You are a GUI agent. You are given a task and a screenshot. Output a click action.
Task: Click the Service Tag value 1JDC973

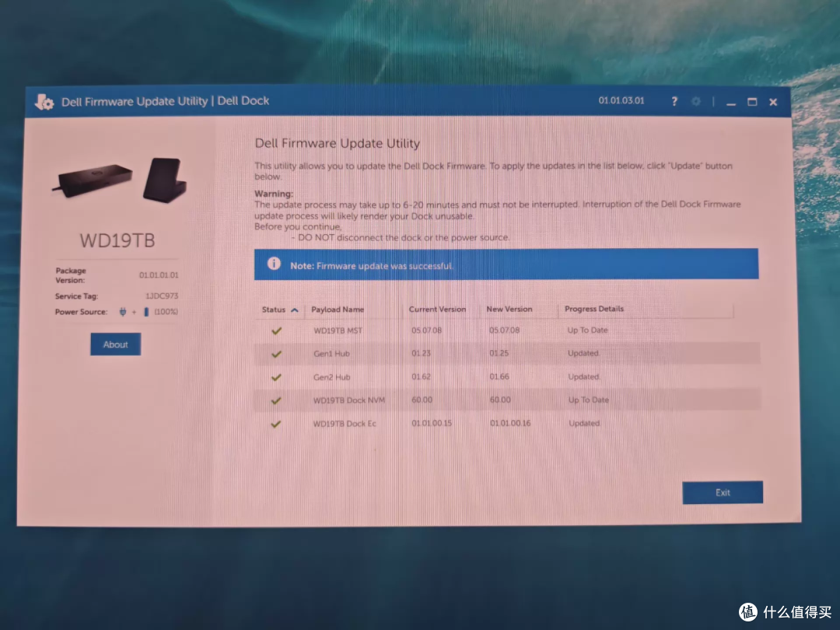(162, 296)
